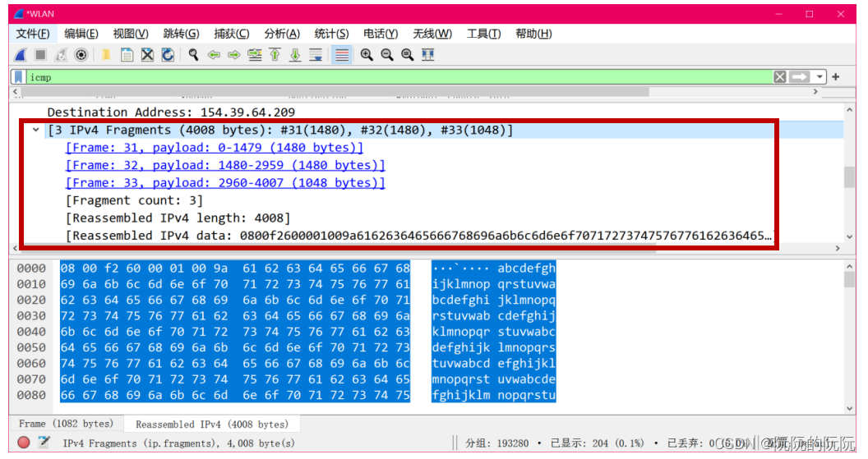This screenshot has width=868, height=459.
Task: Click packet details vertical scrollbar thumb
Action: (x=849, y=177)
